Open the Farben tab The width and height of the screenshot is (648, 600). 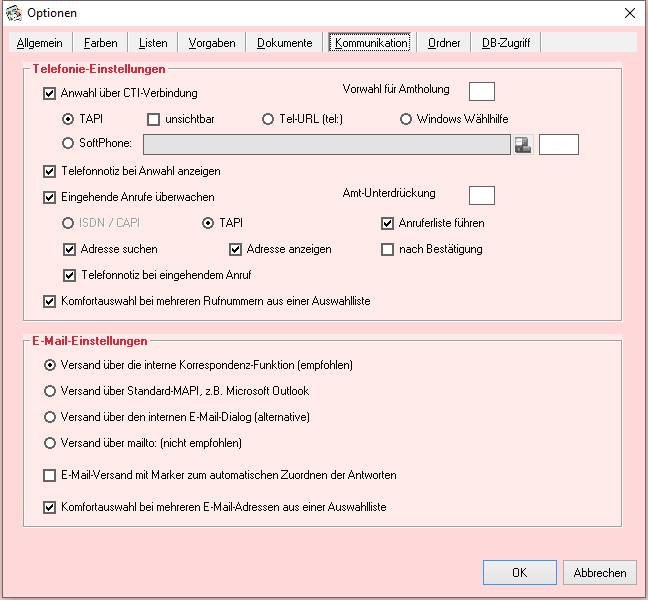tap(100, 43)
